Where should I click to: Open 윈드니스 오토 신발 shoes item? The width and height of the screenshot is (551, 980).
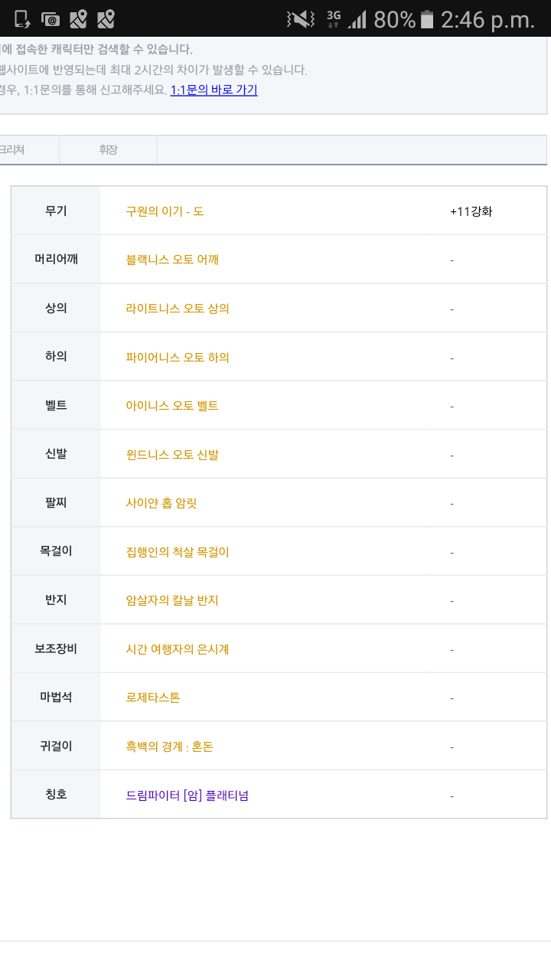(172, 455)
